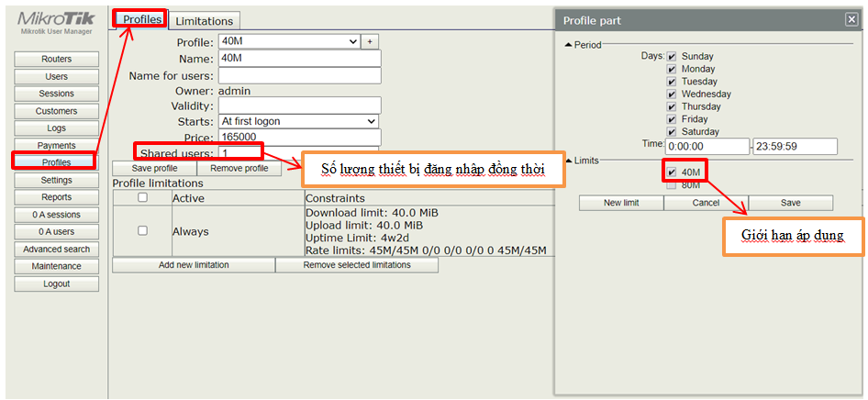This screenshot has height=400, width=868.
Task: Uncheck the Sunday checkbox
Action: pyautogui.click(x=672, y=56)
